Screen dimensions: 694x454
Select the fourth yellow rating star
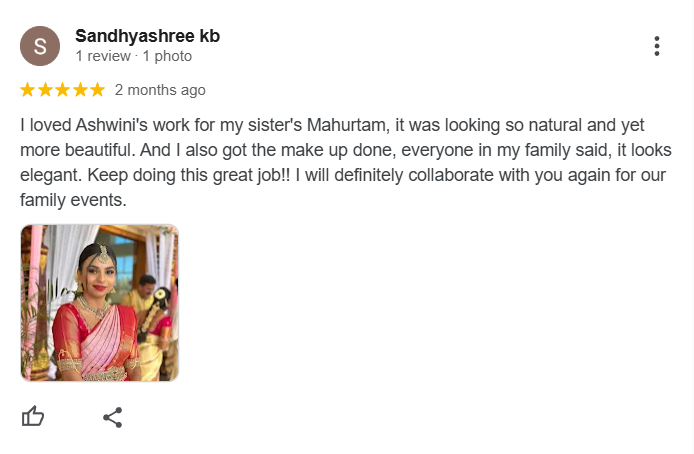(x=79, y=90)
